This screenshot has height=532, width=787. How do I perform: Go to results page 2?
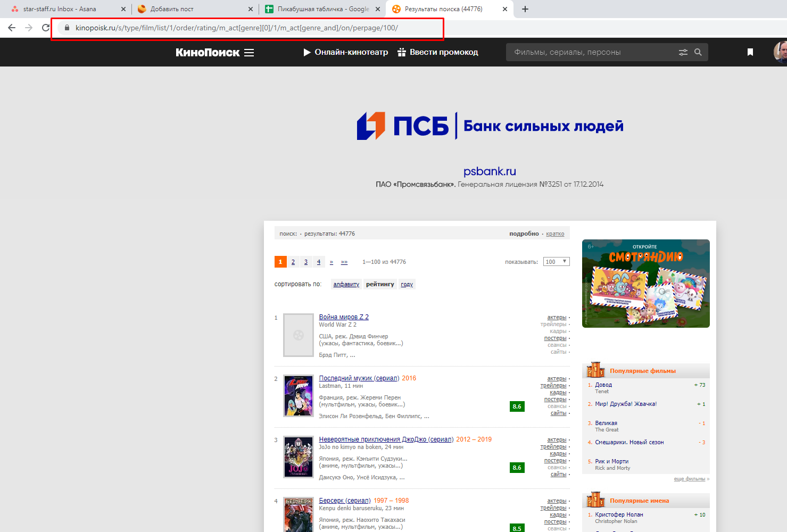[x=293, y=262]
